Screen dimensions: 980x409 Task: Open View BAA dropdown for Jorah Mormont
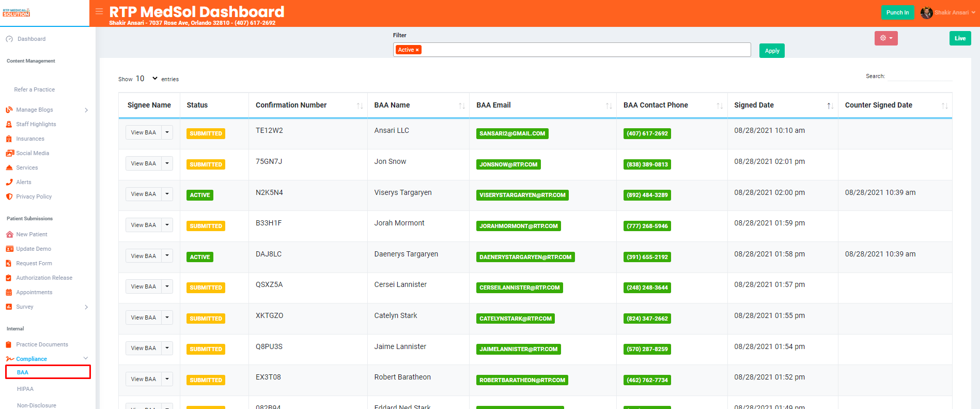pyautogui.click(x=167, y=225)
